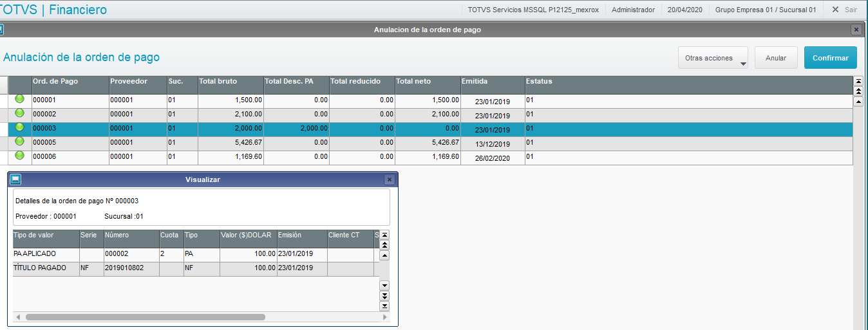
Task: Page up in Visualizar details grid
Action: (x=384, y=245)
